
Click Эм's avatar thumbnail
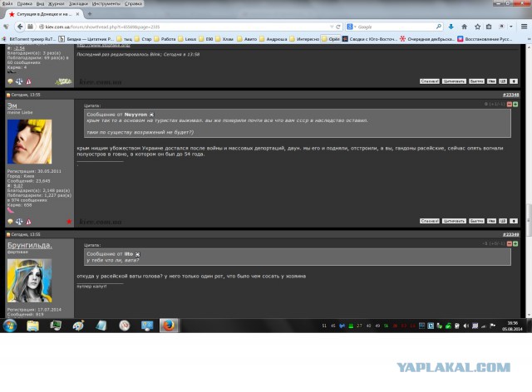click(x=30, y=141)
